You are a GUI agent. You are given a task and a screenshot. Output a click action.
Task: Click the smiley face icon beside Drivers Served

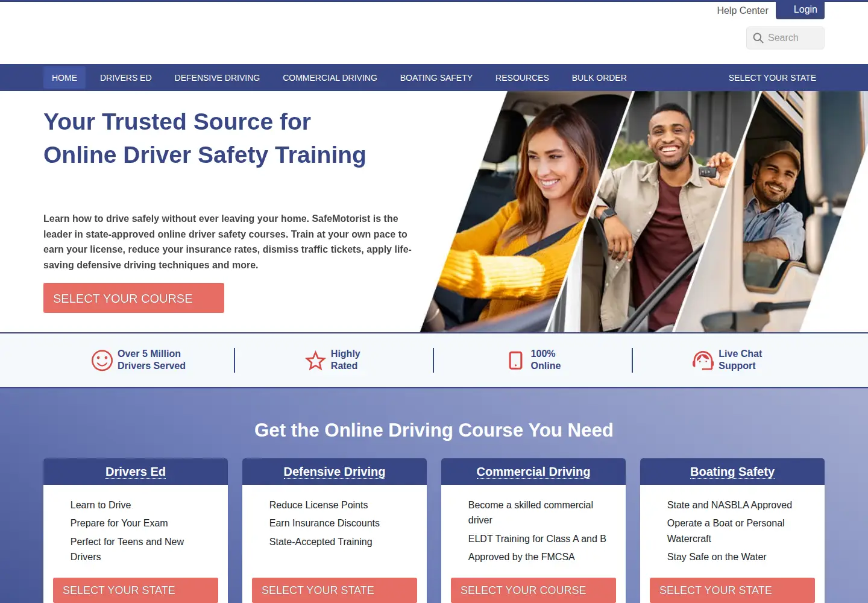pyautogui.click(x=102, y=361)
